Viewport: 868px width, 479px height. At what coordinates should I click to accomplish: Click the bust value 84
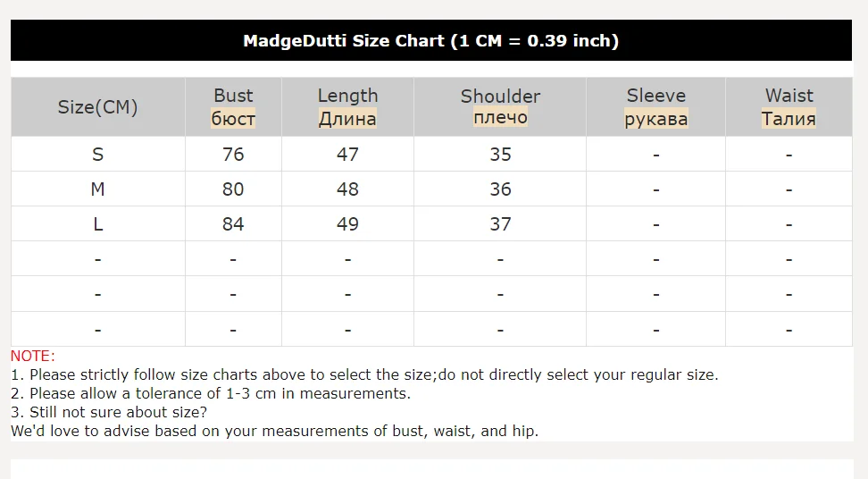coord(233,224)
